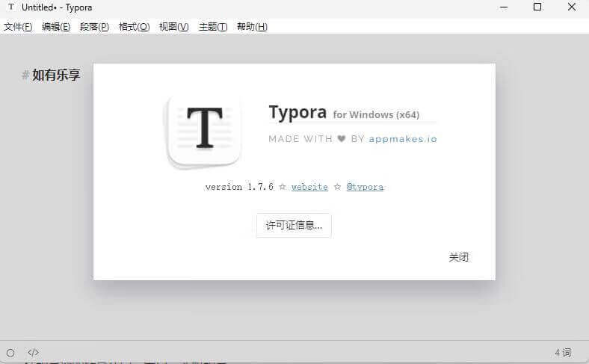The image size is (589, 364).
Task: Visit the appmakes.io link
Action: [403, 139]
